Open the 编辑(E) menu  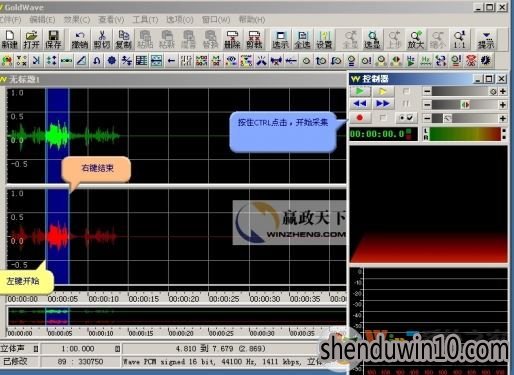click(x=42, y=20)
